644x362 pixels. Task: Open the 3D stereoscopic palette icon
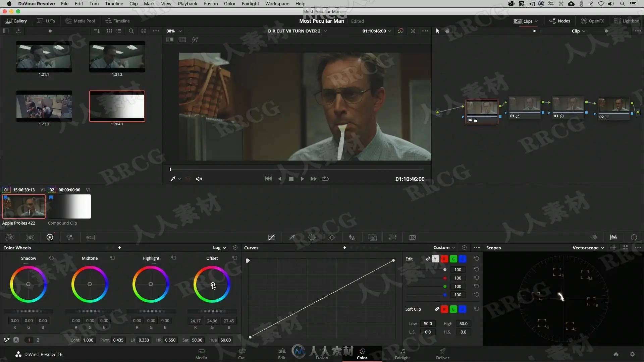(413, 237)
